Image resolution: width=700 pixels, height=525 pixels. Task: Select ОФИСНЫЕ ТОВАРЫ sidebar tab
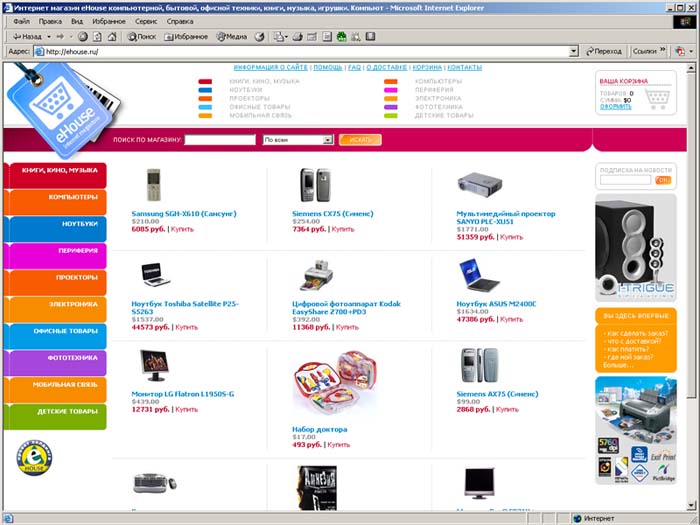55,336
